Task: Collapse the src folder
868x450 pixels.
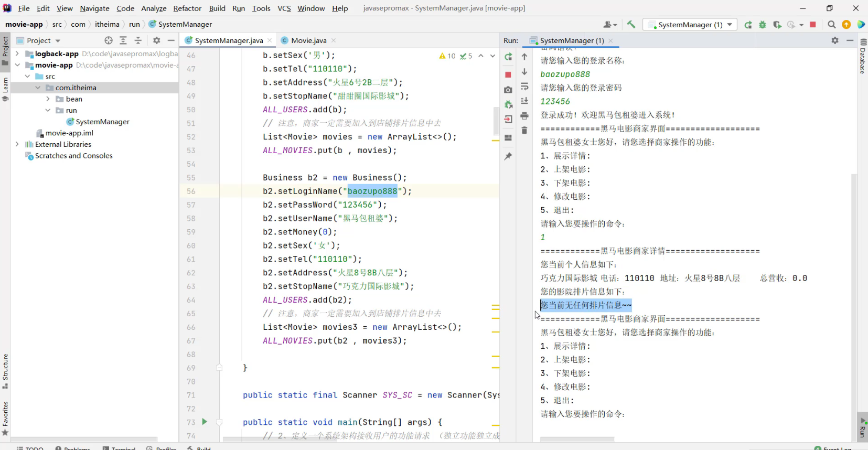Action: pos(28,76)
